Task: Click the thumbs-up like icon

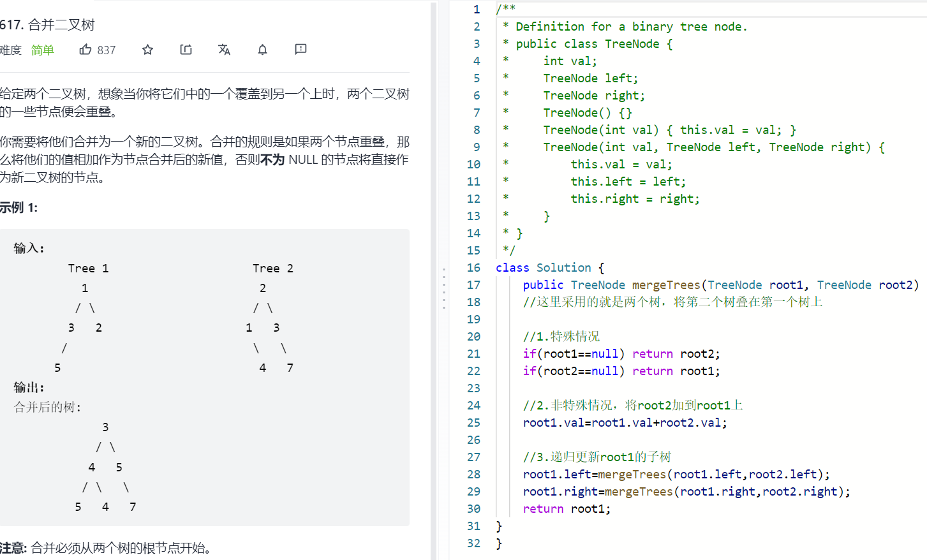Action: click(x=85, y=49)
